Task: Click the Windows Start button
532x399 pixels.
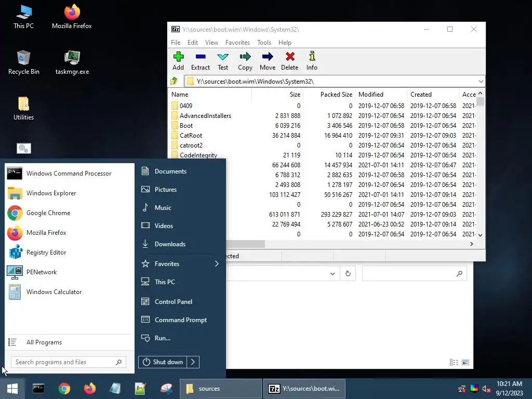Action: click(x=12, y=389)
